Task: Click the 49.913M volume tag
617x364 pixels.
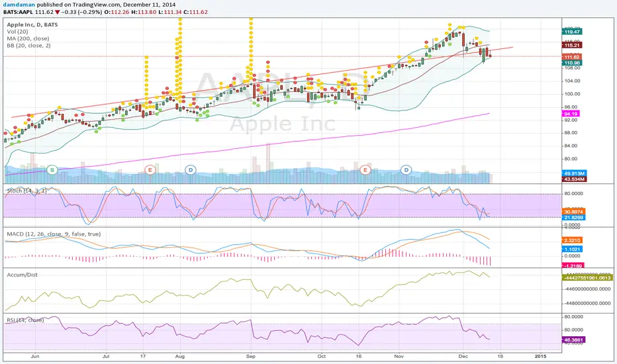Action: pyautogui.click(x=575, y=173)
